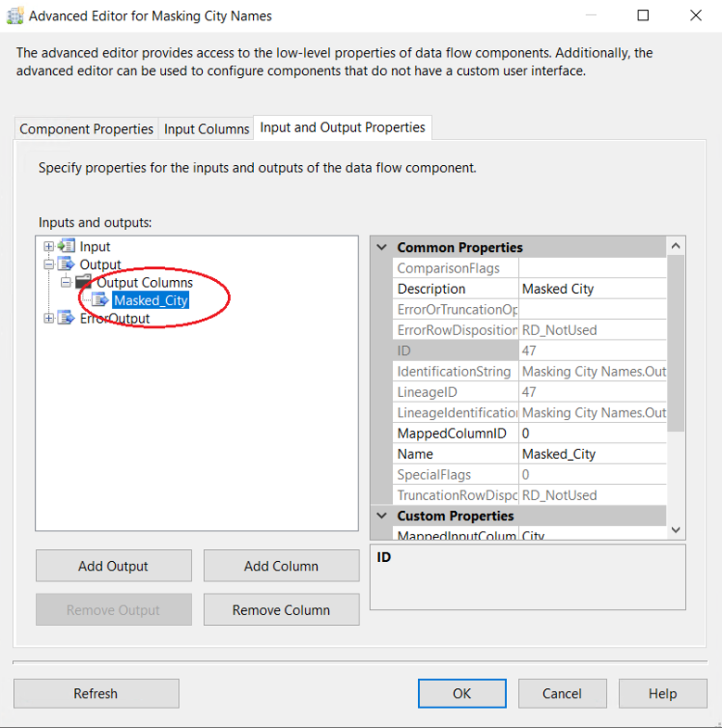Confirm changes with the OK button
Viewport: 722px width, 728px height.
pyautogui.click(x=462, y=694)
